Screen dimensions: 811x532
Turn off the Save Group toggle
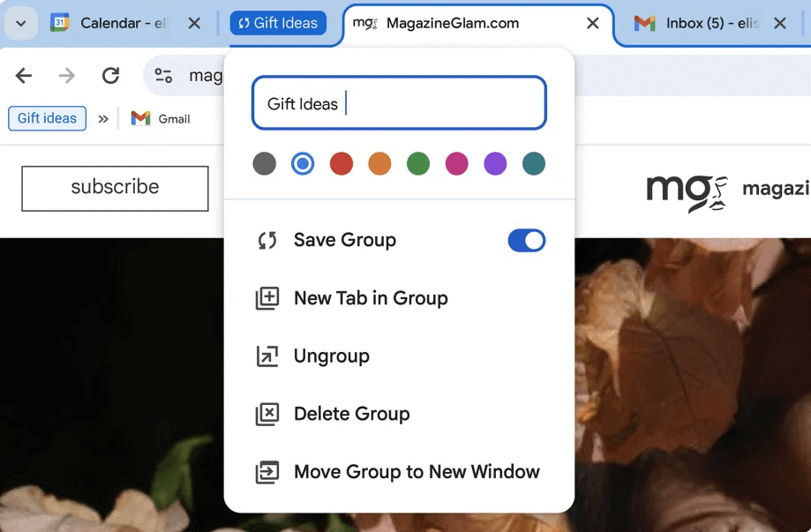[527, 240]
